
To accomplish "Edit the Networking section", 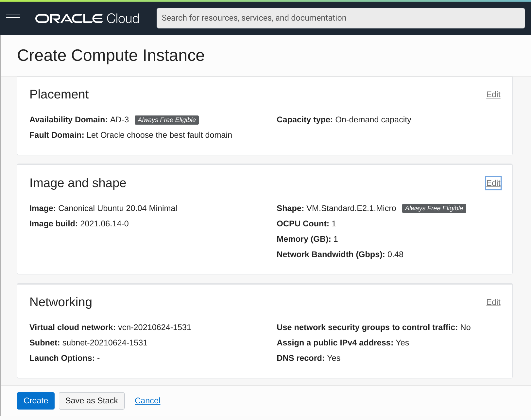I will [493, 302].
